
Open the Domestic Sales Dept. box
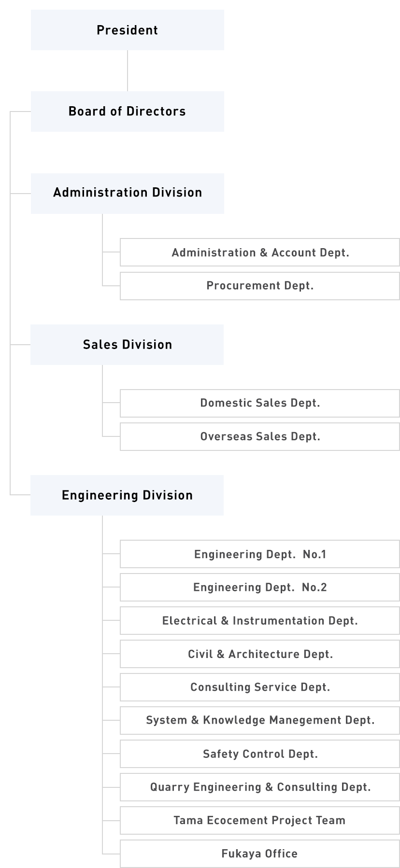tap(260, 403)
